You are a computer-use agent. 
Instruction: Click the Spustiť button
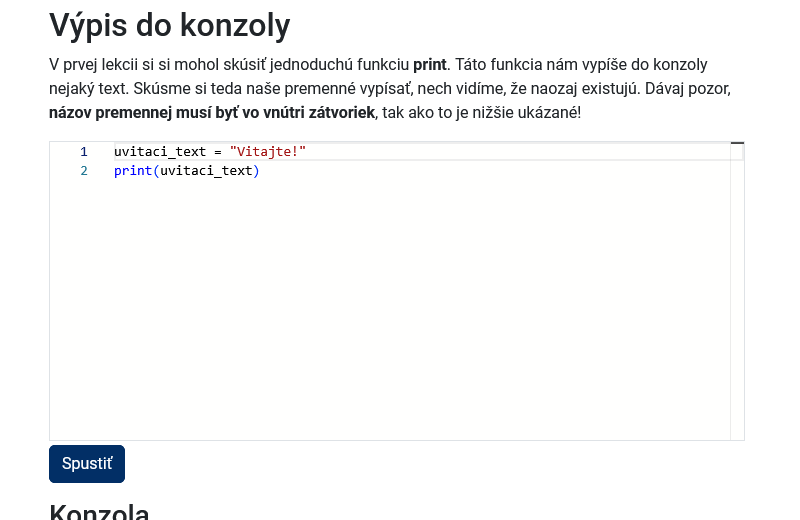87,464
